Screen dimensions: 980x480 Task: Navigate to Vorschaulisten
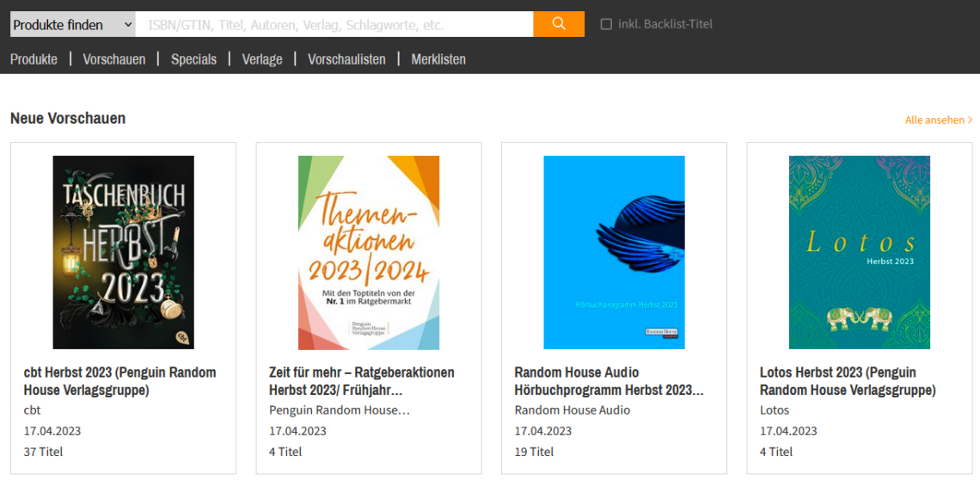[x=347, y=59]
